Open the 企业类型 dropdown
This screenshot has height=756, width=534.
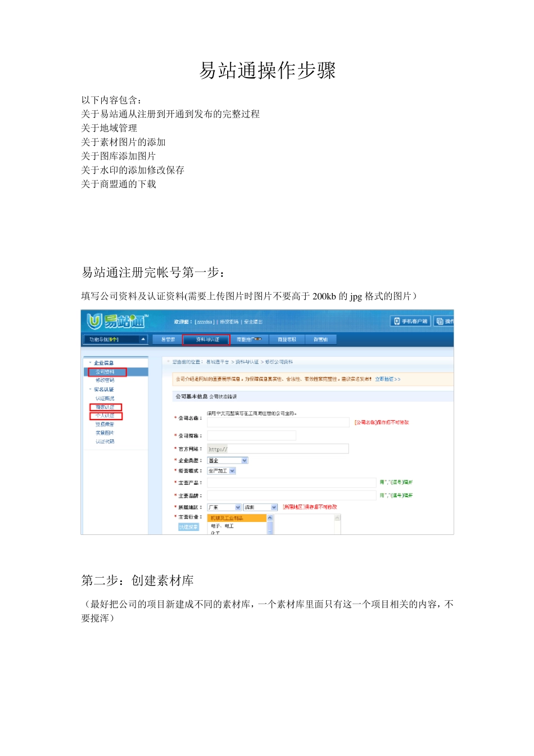228,460
